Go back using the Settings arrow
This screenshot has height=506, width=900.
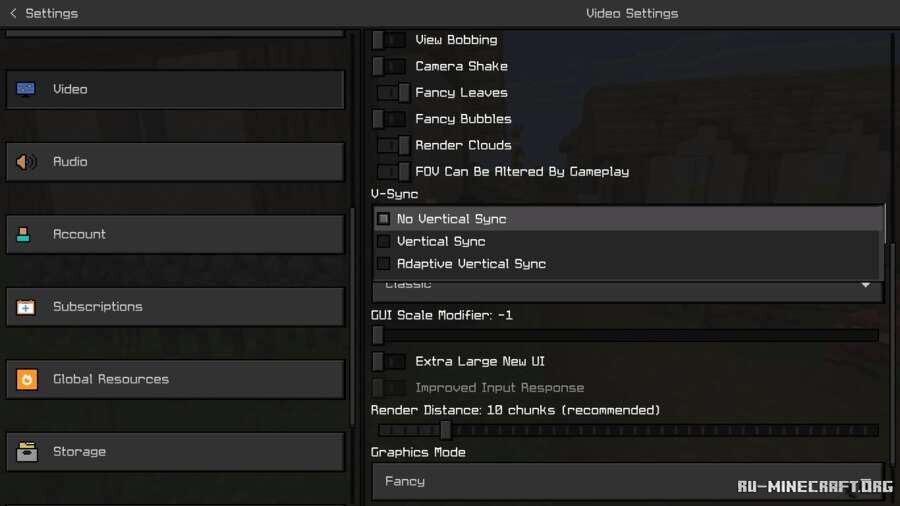(x=13, y=13)
